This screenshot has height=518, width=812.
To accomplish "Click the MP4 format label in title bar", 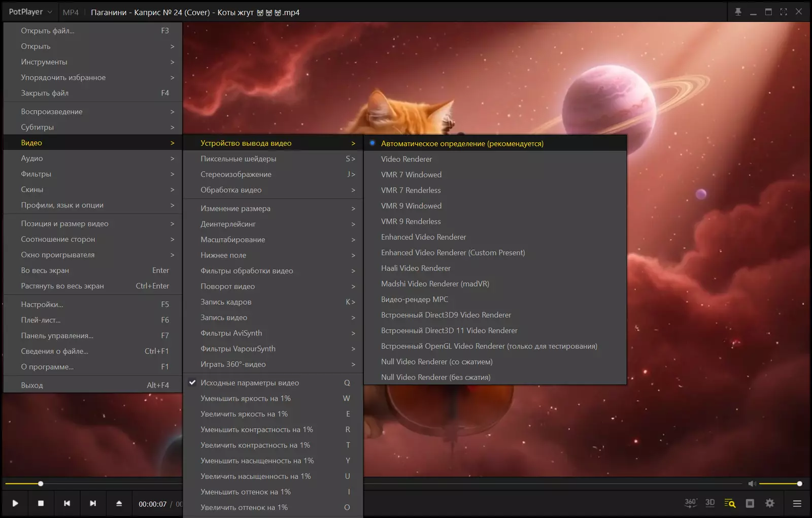I will 71,12.
